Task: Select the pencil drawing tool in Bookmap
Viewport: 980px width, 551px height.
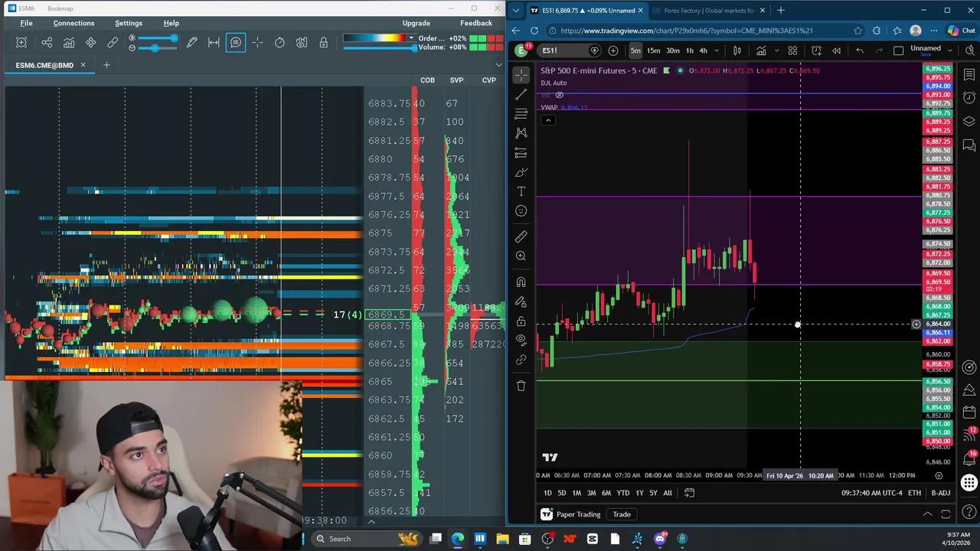Action: click(x=192, y=43)
